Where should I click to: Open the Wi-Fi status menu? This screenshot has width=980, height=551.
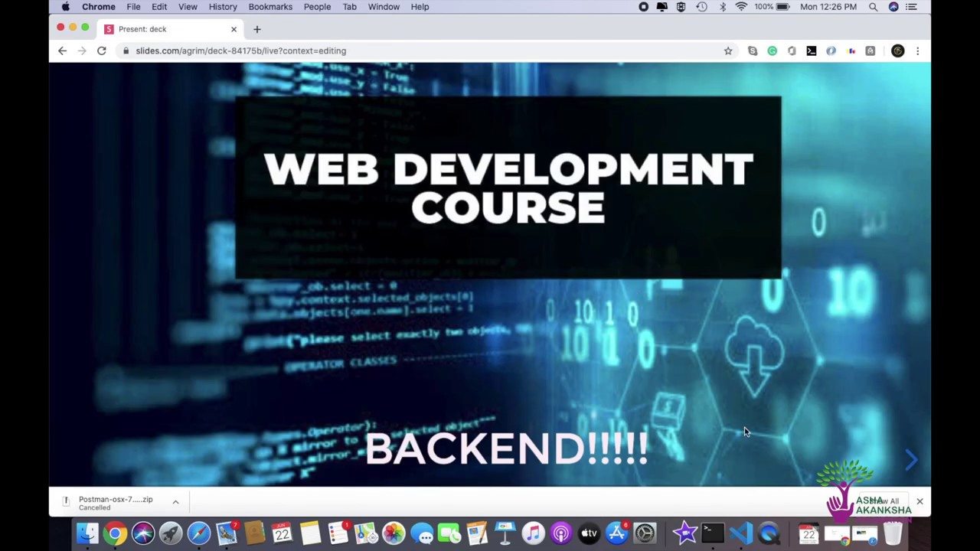pos(741,7)
